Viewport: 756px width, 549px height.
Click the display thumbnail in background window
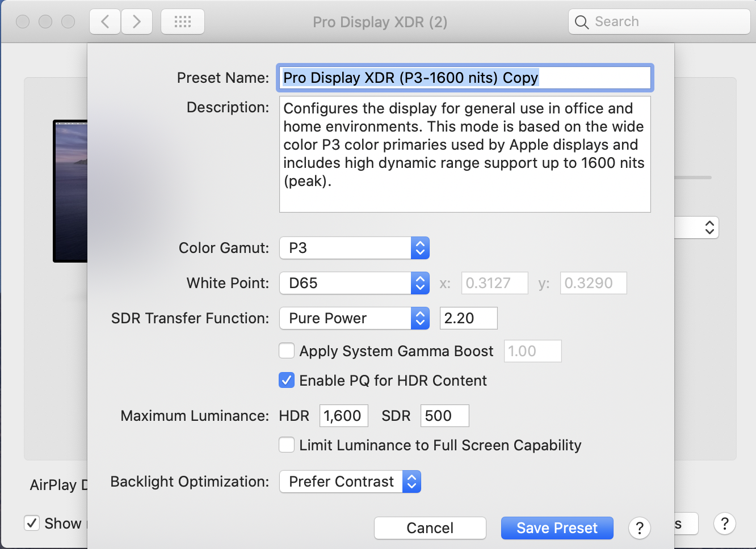tap(70, 191)
